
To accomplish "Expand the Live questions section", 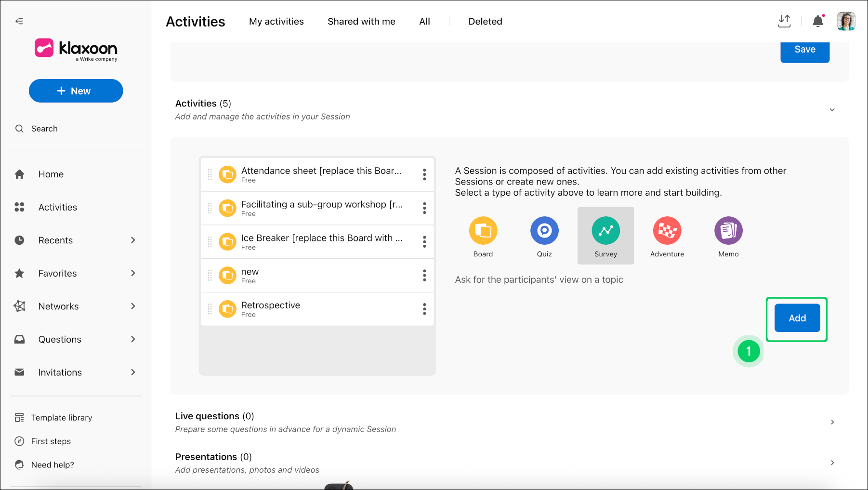I will 832,422.
